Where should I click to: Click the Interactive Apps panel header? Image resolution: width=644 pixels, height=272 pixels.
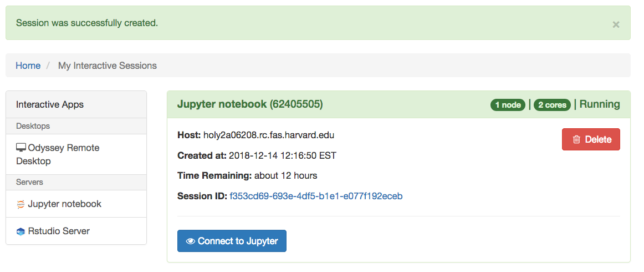tap(76, 104)
